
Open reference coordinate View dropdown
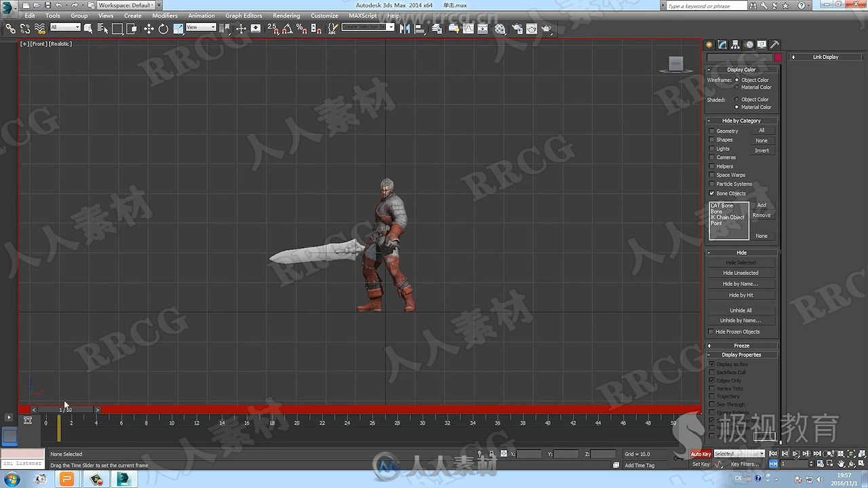[201, 28]
